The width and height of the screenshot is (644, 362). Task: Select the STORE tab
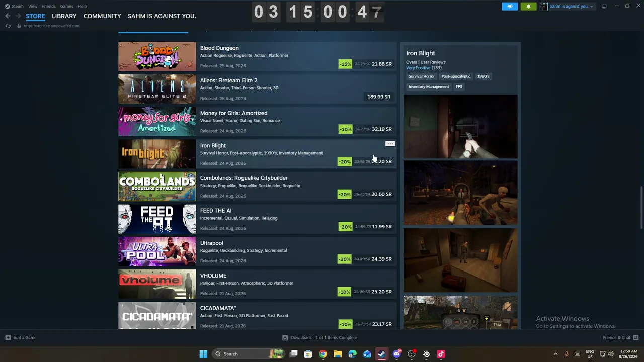(x=35, y=16)
